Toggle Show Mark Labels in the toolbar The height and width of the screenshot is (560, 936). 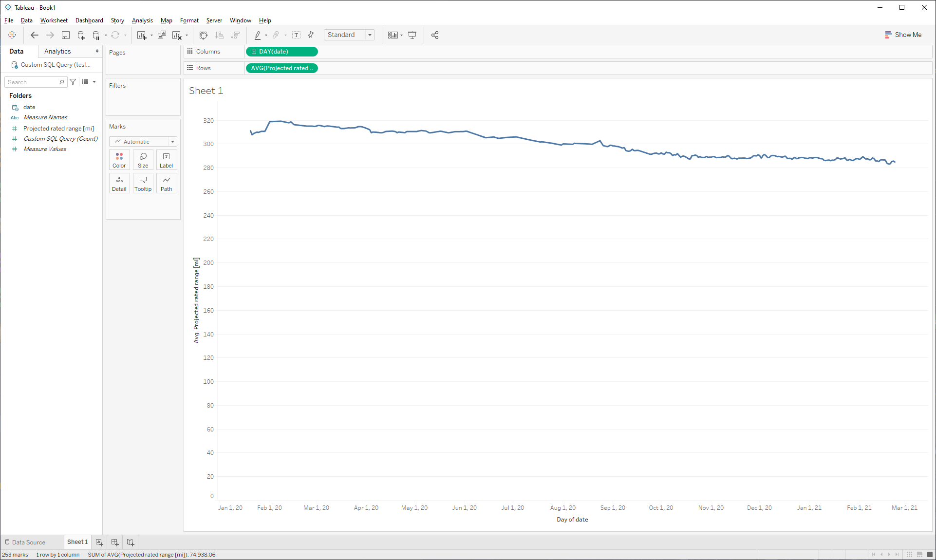(296, 35)
